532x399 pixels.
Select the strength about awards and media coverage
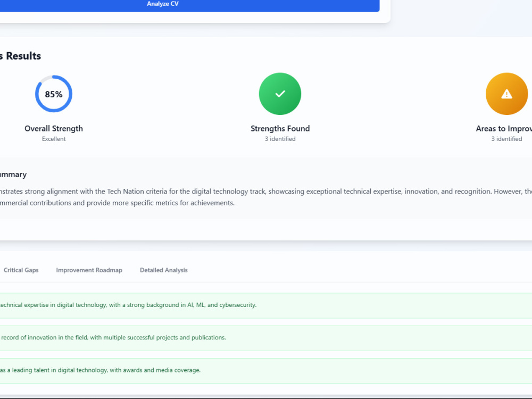266,370
